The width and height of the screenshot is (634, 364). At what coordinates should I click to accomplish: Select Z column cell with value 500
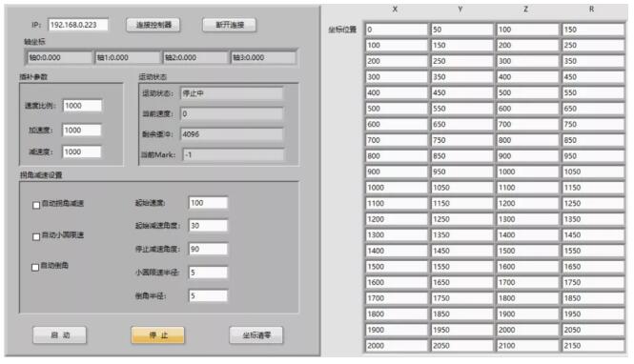[x=527, y=92]
